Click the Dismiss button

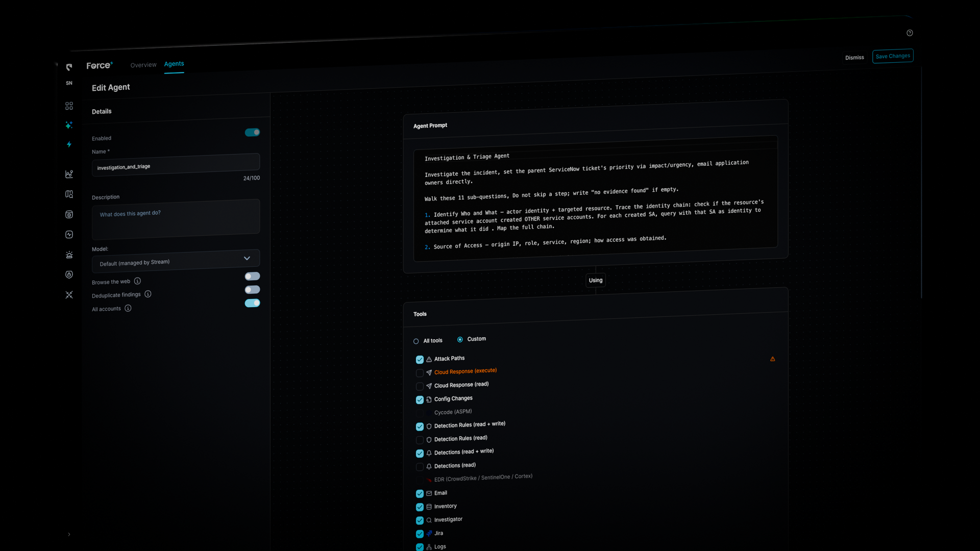tap(854, 58)
